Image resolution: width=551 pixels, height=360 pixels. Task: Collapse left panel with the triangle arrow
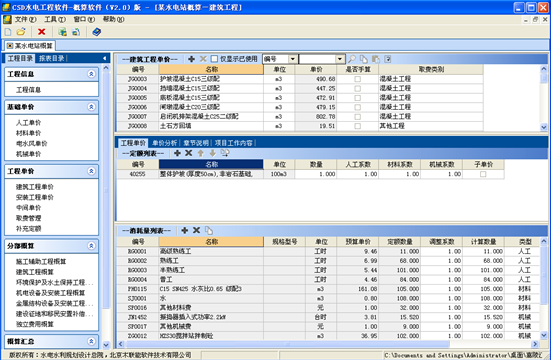click(104, 58)
